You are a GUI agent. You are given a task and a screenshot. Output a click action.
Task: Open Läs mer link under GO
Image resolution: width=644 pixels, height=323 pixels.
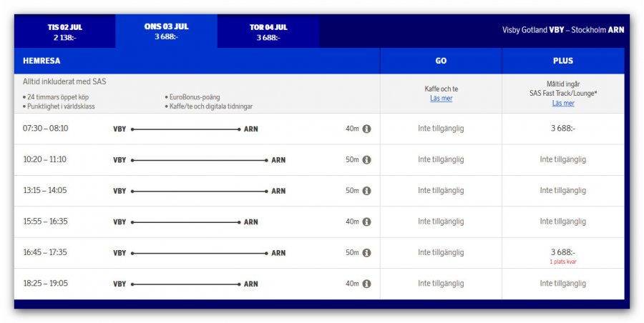pyautogui.click(x=441, y=99)
